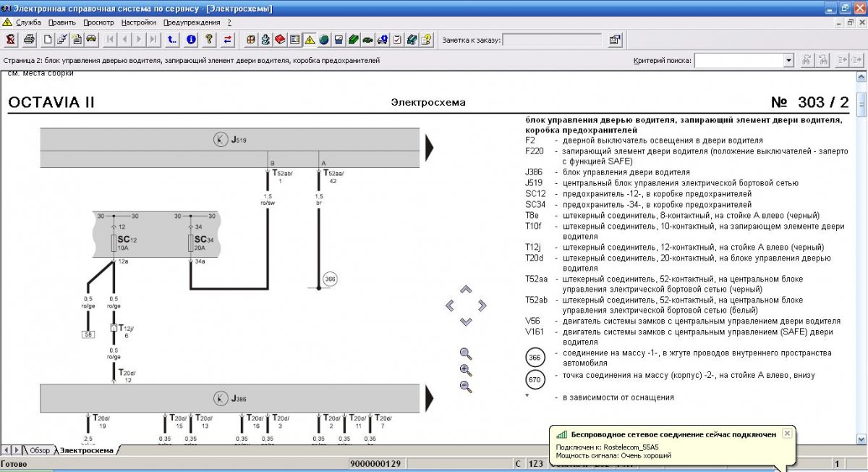The height and width of the screenshot is (472, 868).
Task: Click the zoom out magnifier on diagram
Action: (466, 387)
